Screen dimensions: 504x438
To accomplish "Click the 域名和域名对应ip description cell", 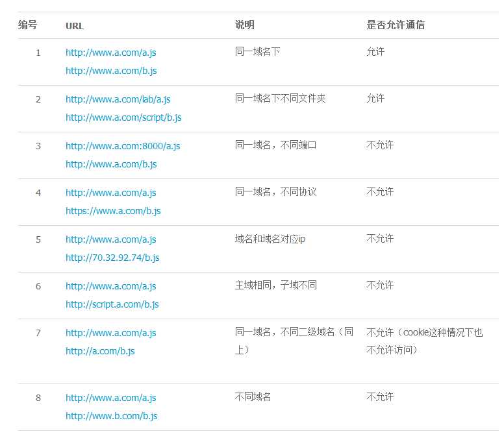I will (270, 239).
